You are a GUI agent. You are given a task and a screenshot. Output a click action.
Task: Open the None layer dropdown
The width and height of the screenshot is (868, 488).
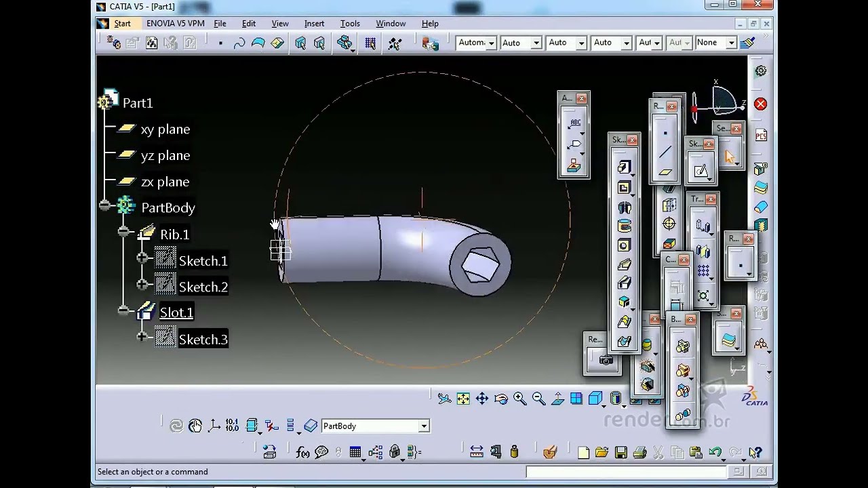click(x=732, y=43)
